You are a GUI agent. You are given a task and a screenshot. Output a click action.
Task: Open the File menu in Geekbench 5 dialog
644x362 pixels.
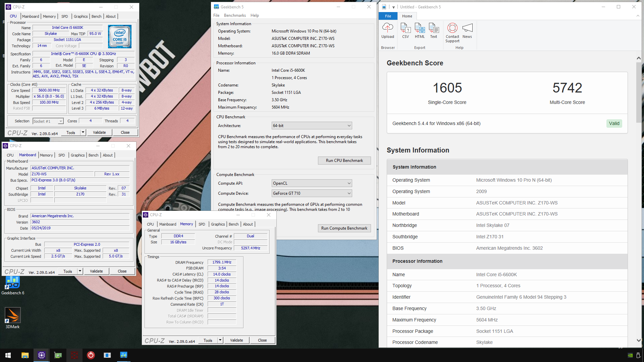coord(216,15)
